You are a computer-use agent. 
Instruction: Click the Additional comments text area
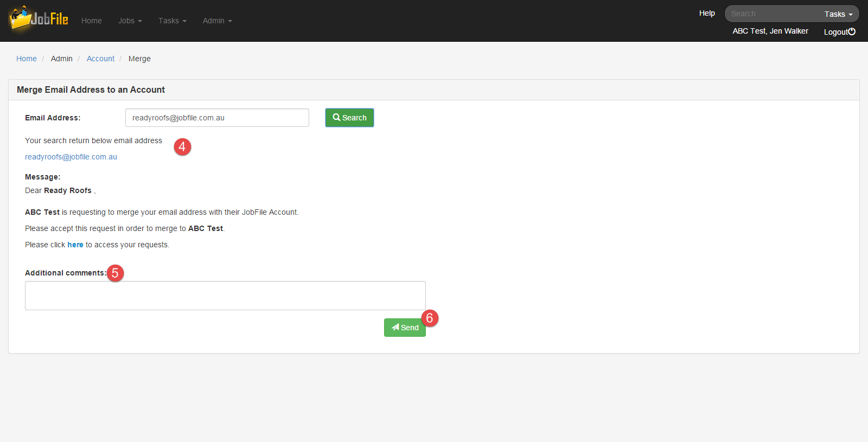[225, 296]
